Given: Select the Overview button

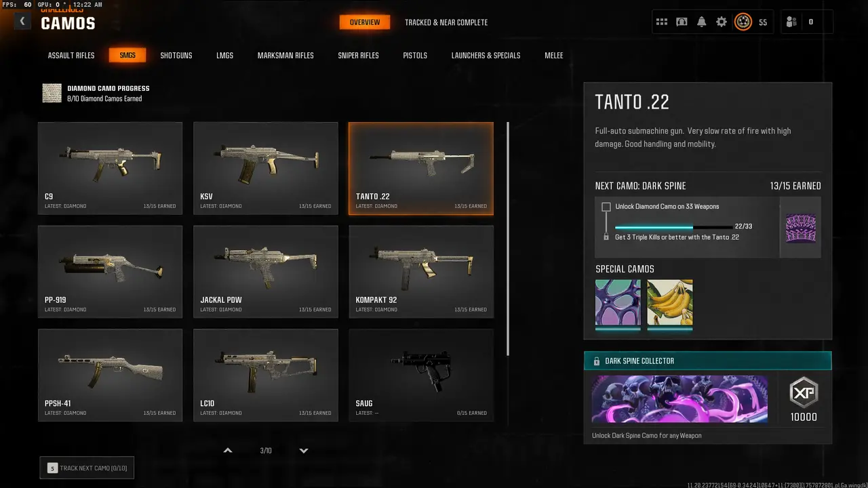Looking at the screenshot, I should pyautogui.click(x=365, y=22).
